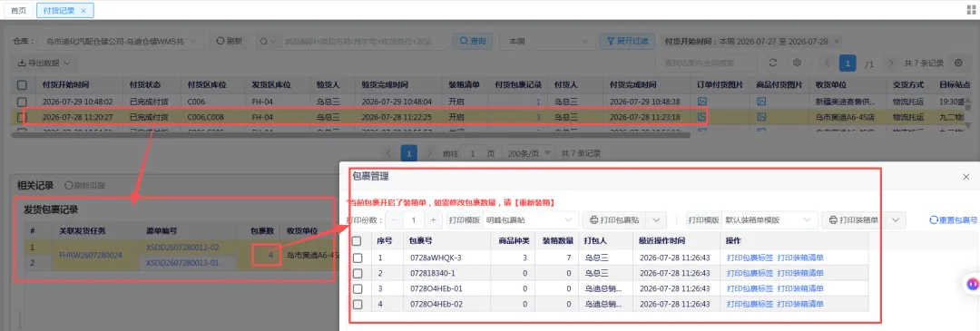Screen dimensions: 980x331
Task: Focus the 商品编码 search input field
Action: pyautogui.click(x=364, y=41)
